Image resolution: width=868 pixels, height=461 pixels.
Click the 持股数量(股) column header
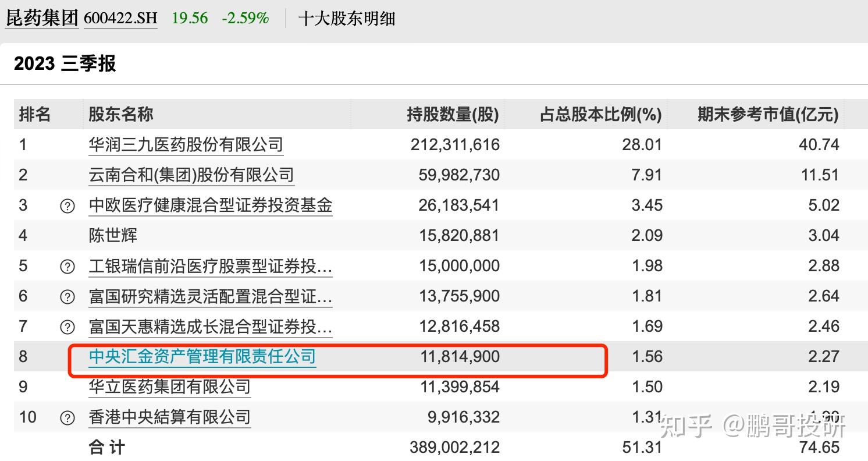pyautogui.click(x=453, y=115)
